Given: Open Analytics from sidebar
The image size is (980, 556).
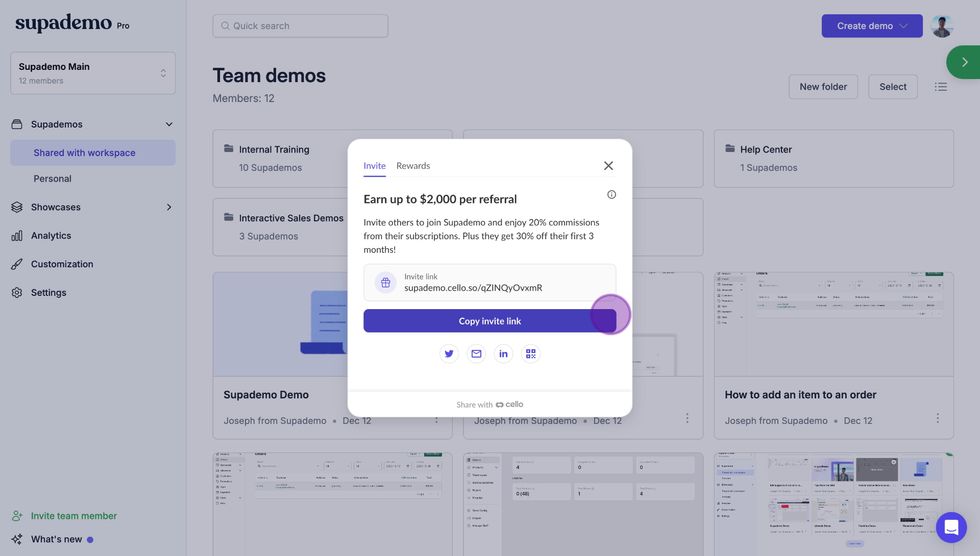Looking at the screenshot, I should pyautogui.click(x=51, y=236).
